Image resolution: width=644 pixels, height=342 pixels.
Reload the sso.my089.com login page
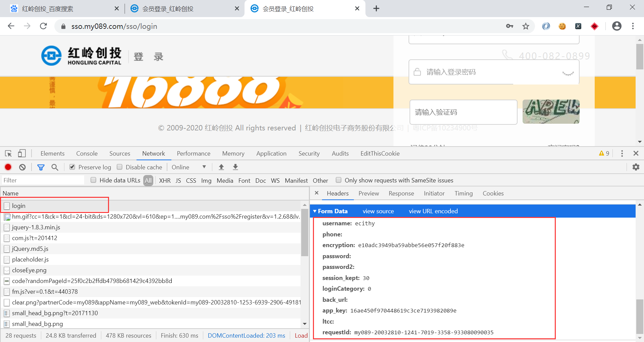(43, 26)
